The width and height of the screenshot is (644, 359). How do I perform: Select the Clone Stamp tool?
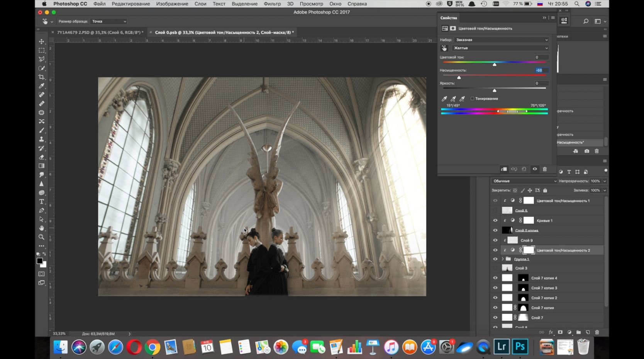tap(41, 139)
